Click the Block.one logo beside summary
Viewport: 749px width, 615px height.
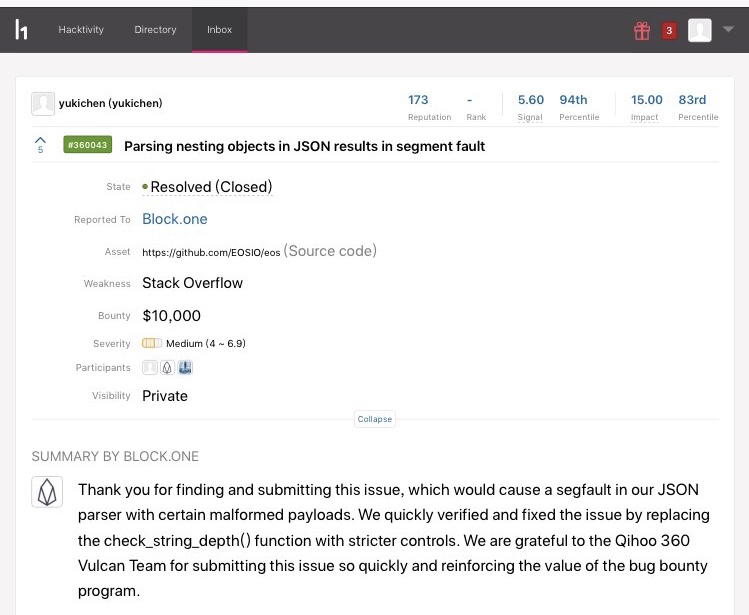click(48, 493)
